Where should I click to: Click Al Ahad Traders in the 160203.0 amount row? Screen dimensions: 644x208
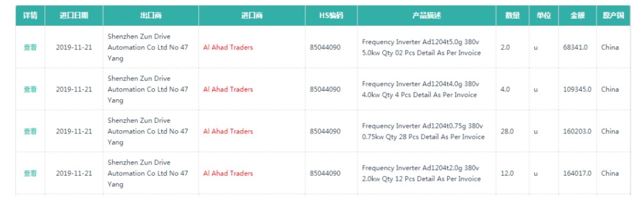(x=228, y=131)
